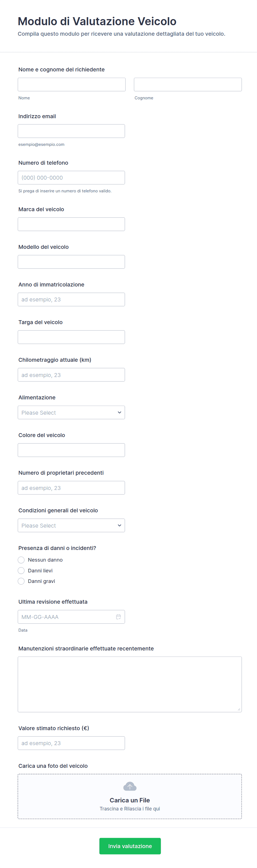Focus the Nome input field
Image resolution: width=257 pixels, height=868 pixels.
point(72,85)
